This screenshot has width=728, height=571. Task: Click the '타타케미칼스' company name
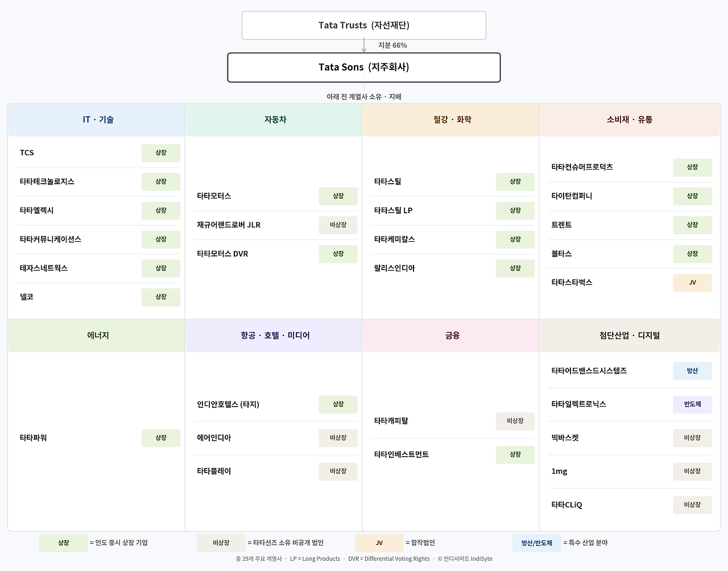(395, 239)
